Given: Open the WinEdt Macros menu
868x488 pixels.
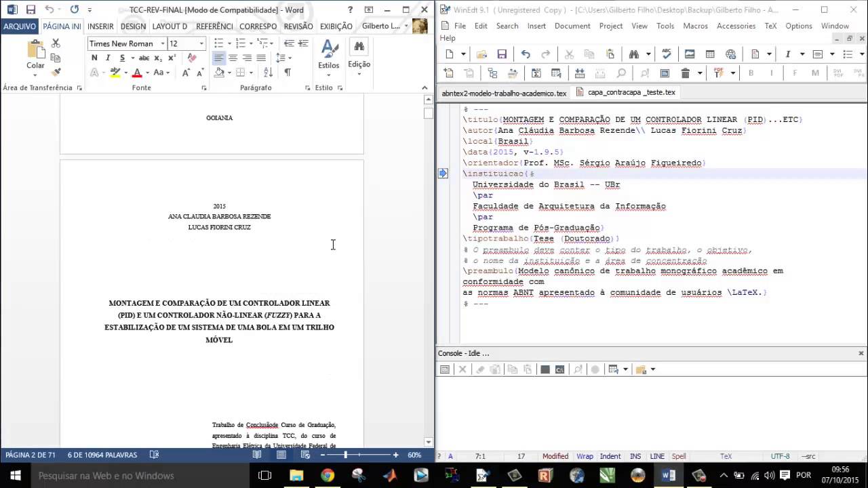Looking at the screenshot, I should point(695,26).
